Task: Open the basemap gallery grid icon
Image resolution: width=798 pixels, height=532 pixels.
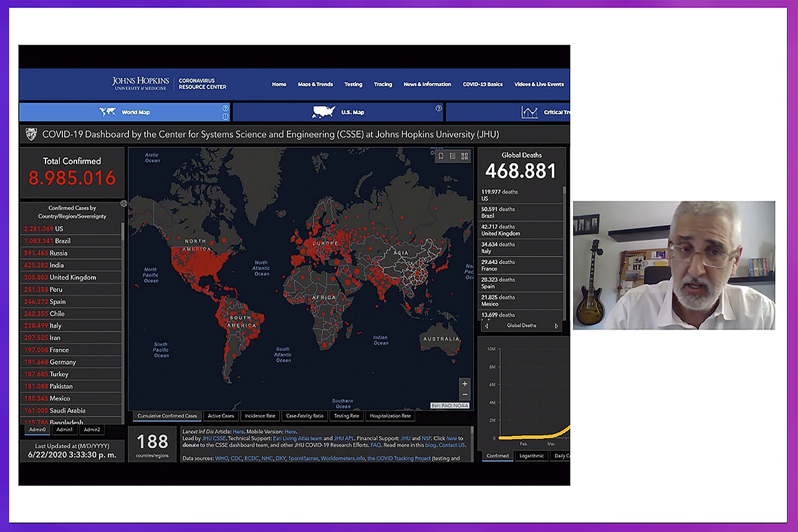Action: tap(464, 156)
